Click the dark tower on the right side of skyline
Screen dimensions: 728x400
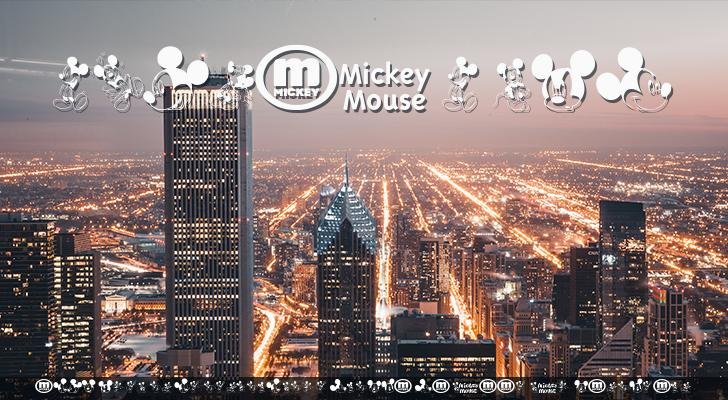[x=622, y=260]
